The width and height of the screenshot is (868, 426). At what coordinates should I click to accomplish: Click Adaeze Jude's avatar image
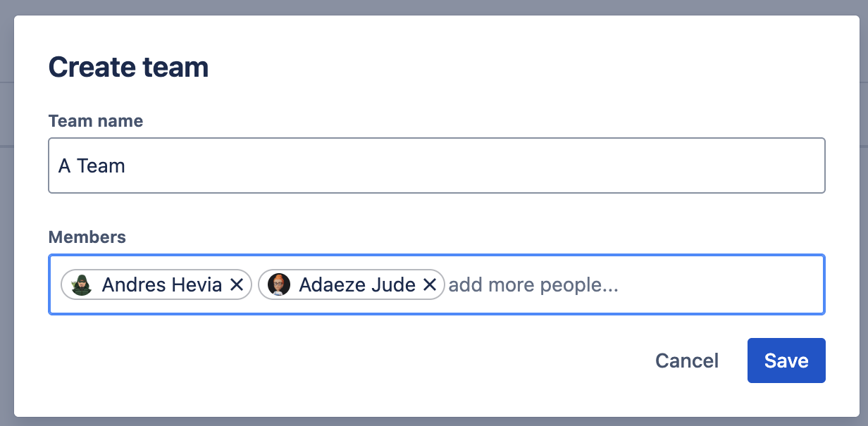click(279, 284)
